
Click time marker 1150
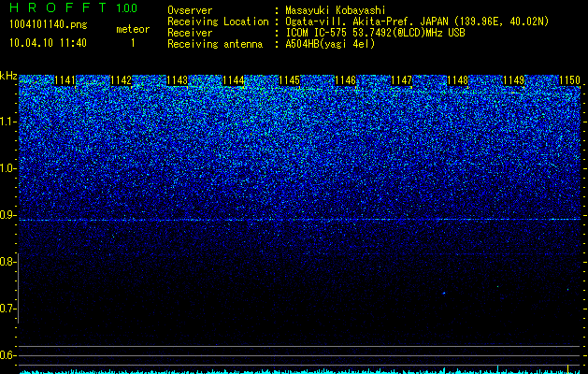click(x=569, y=80)
